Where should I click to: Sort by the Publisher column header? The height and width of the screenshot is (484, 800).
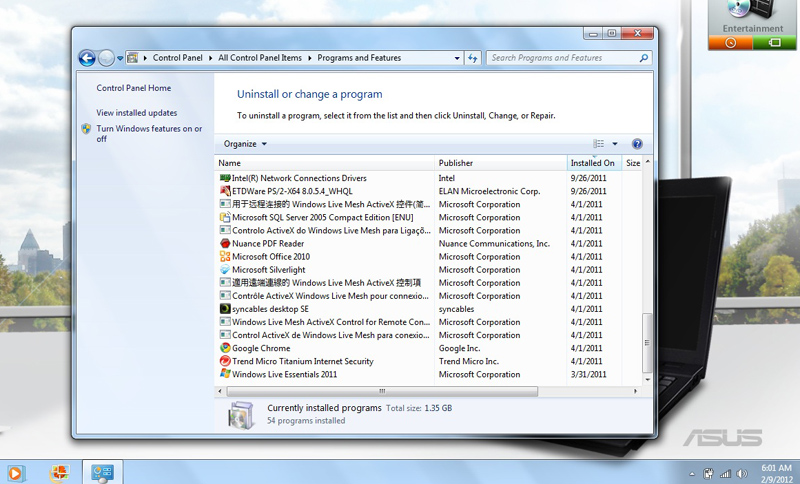coord(501,163)
